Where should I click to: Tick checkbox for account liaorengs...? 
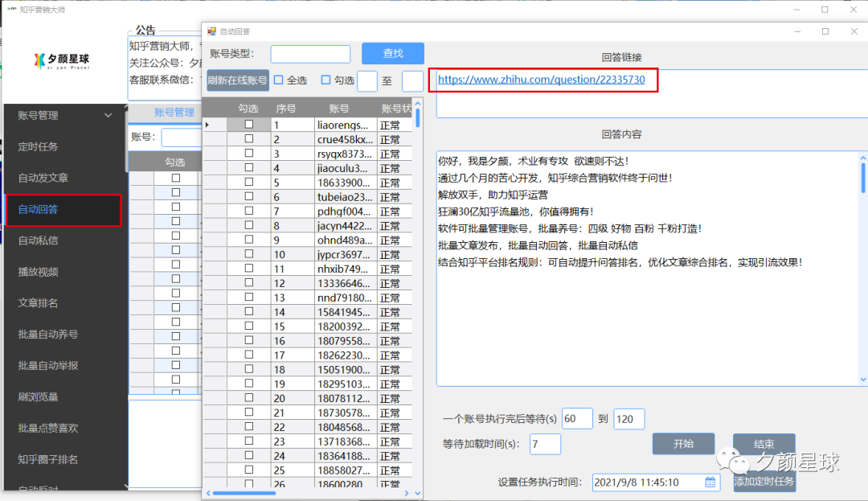[x=249, y=125]
